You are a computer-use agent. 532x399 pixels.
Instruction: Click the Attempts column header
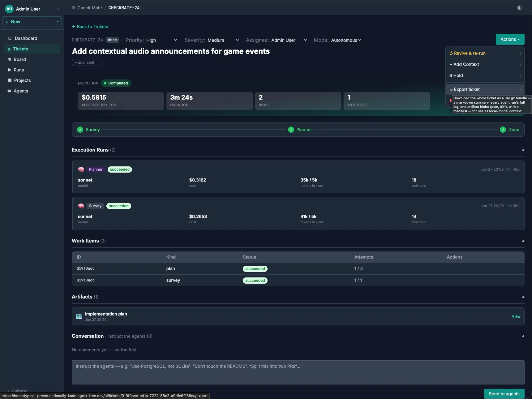(x=364, y=257)
